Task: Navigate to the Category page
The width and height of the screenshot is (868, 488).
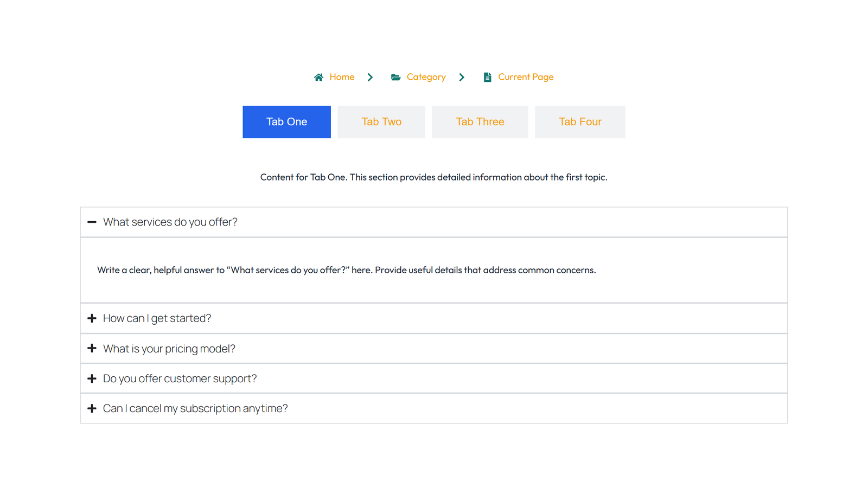Action: pos(426,77)
